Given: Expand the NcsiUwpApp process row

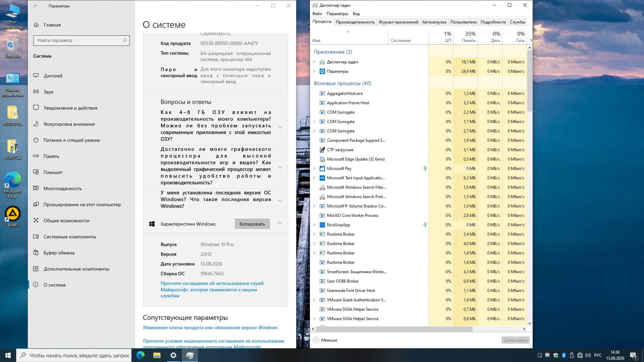Looking at the screenshot, I should [x=314, y=225].
